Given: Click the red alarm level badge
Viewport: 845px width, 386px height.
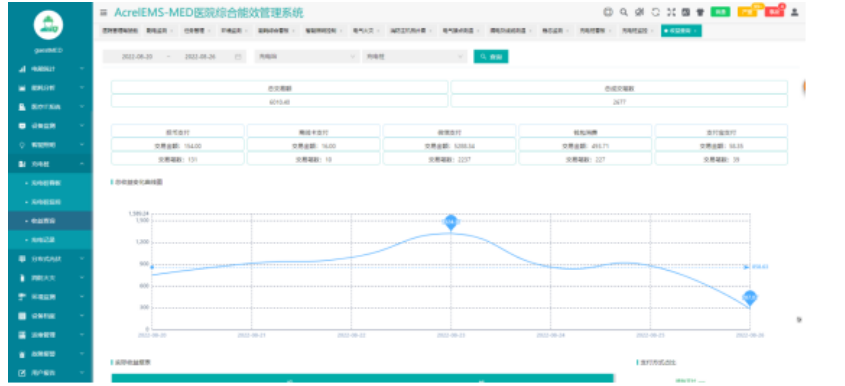Looking at the screenshot, I should [x=774, y=12].
